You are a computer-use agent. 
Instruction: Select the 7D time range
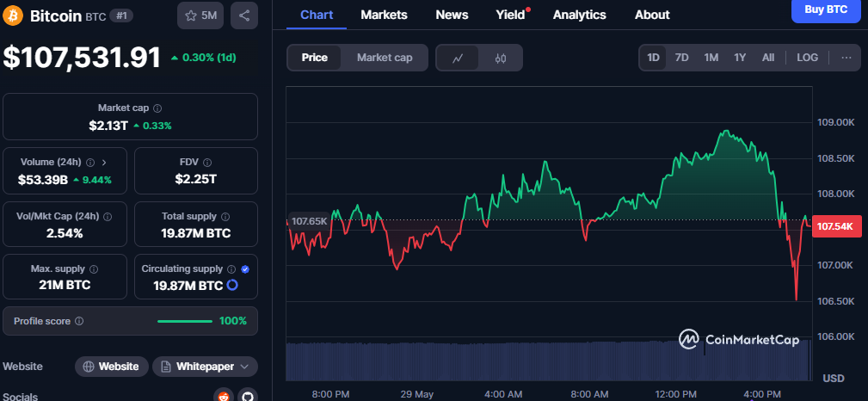(682, 58)
